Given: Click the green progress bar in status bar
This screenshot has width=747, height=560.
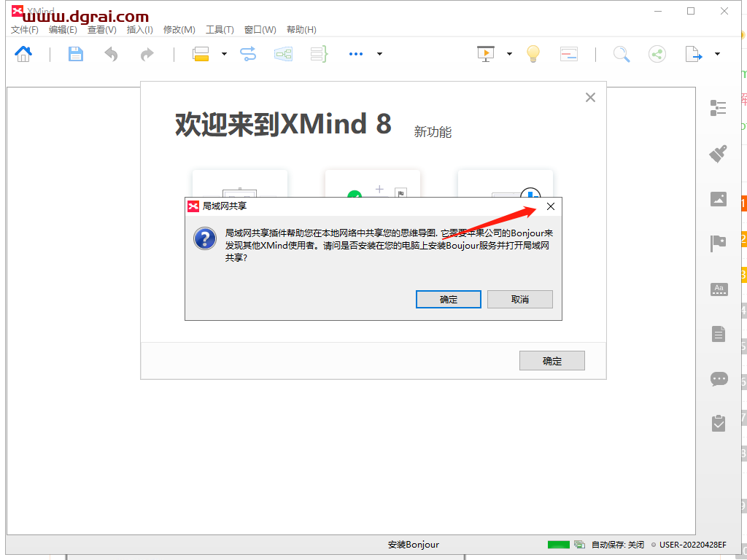Looking at the screenshot, I should (559, 544).
